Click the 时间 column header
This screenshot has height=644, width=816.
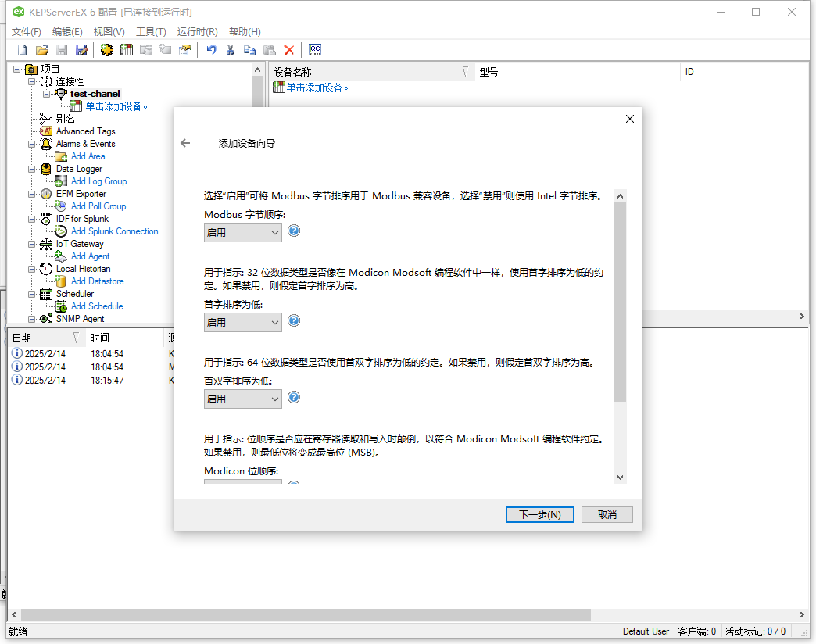pos(125,338)
